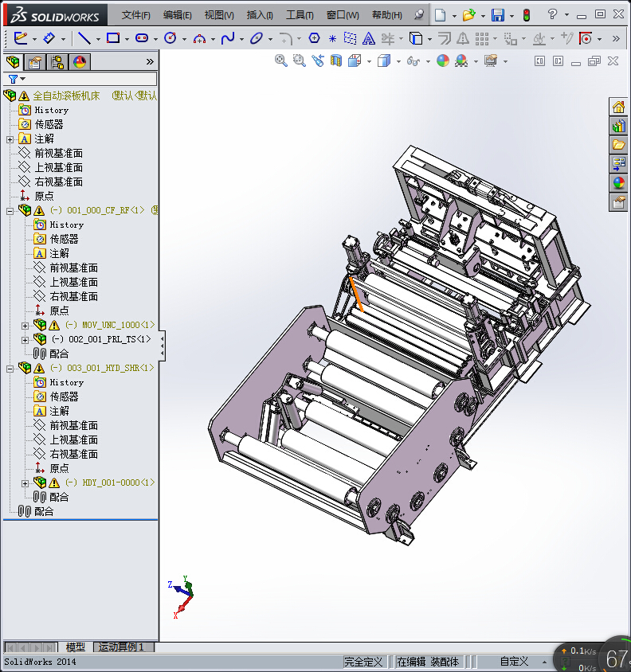Click the Save icon
The image size is (631, 672).
pos(498,15)
